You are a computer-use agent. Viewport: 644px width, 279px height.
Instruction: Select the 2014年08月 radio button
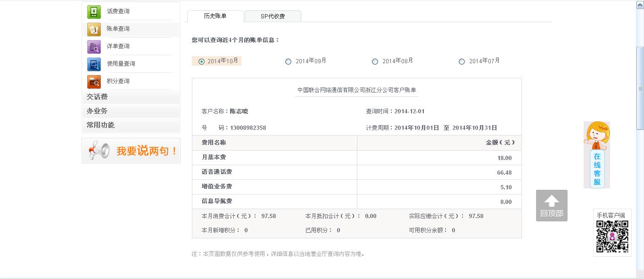coord(375,61)
